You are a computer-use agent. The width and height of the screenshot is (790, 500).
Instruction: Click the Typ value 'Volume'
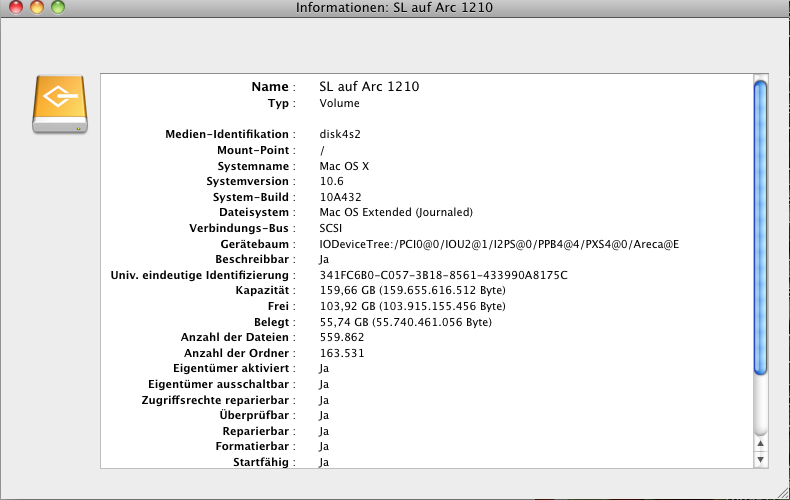pos(339,103)
